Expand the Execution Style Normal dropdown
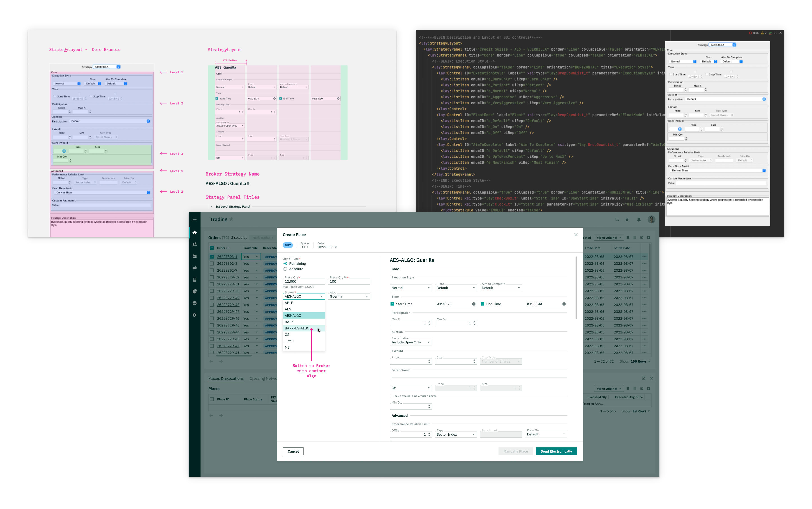The height and width of the screenshot is (509, 812). click(410, 288)
